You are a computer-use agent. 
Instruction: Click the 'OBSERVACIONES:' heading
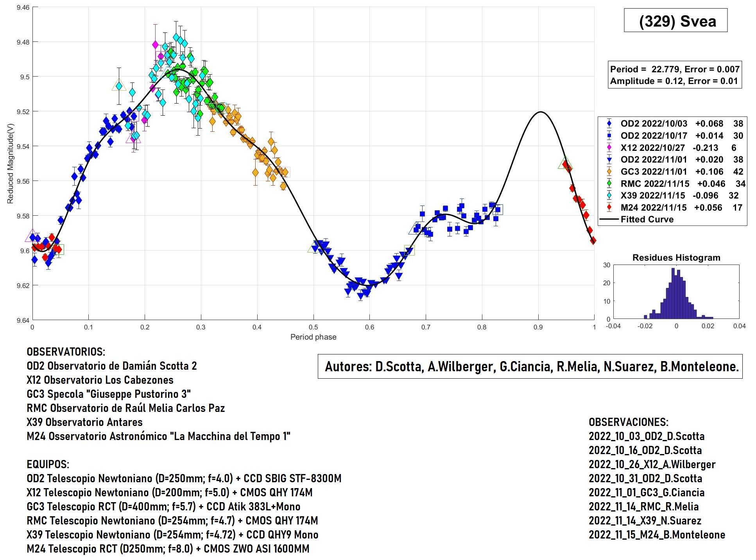tap(629, 422)
